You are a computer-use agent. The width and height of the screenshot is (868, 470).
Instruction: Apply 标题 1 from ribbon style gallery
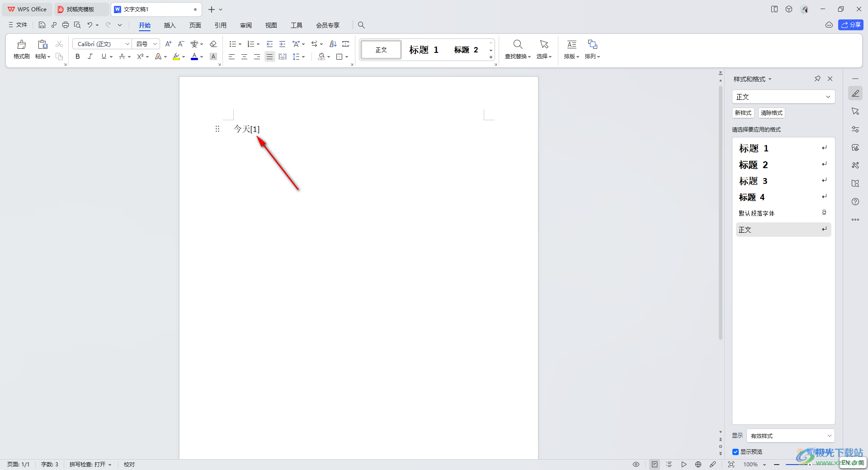424,50
